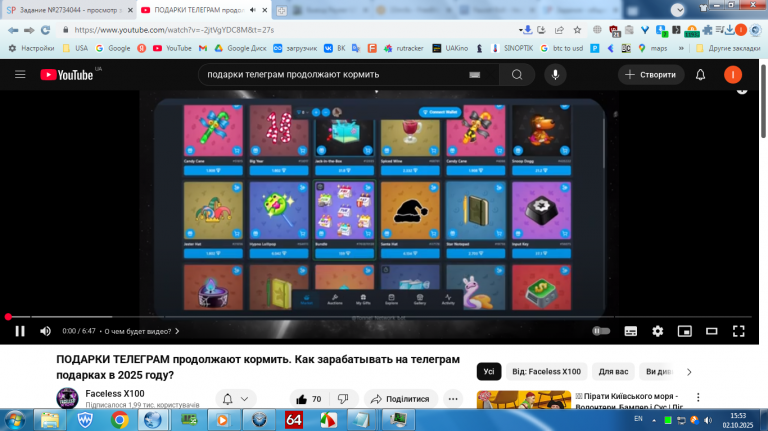Viewport: 768px width, 431px height.
Task: Mute the YouTube tab via speaker icon
Action: 253,10
